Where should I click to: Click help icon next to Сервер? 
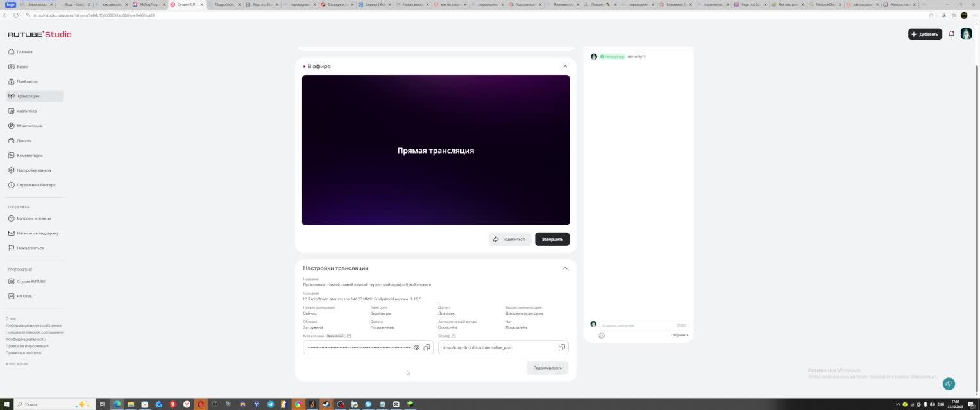click(453, 336)
